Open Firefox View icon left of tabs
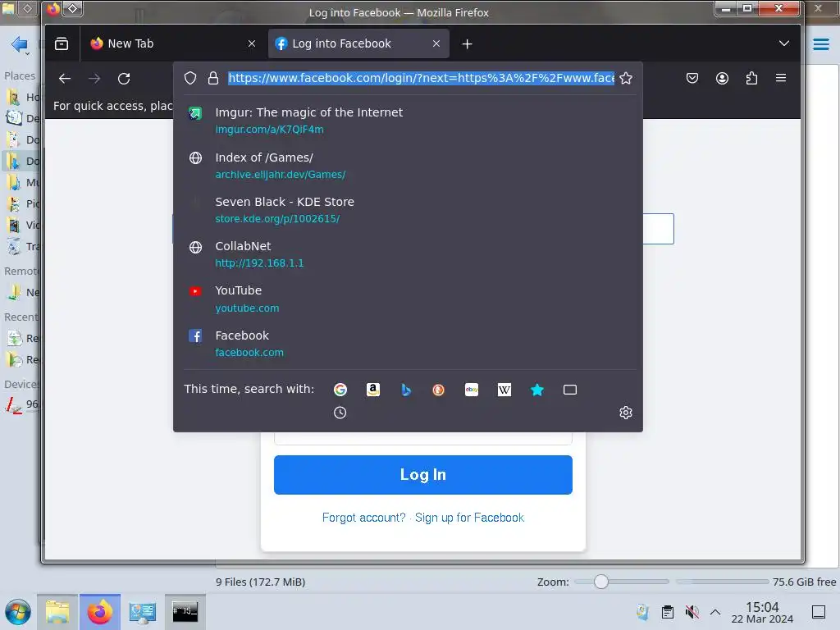840x630 pixels. 62,43
